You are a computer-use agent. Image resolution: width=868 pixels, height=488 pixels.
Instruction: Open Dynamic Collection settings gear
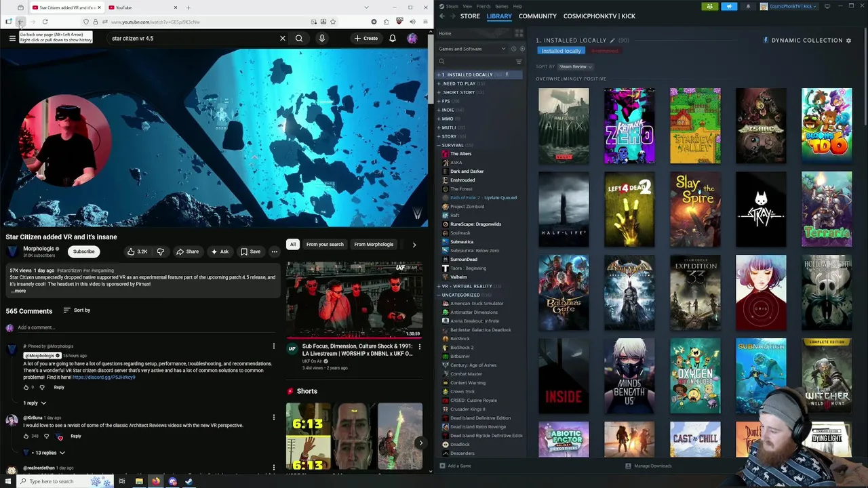(848, 41)
